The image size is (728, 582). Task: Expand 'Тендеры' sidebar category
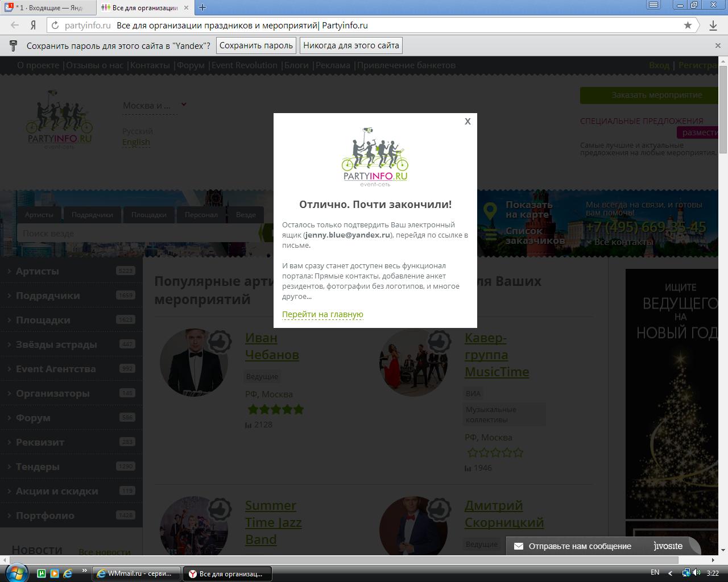click(x=71, y=467)
